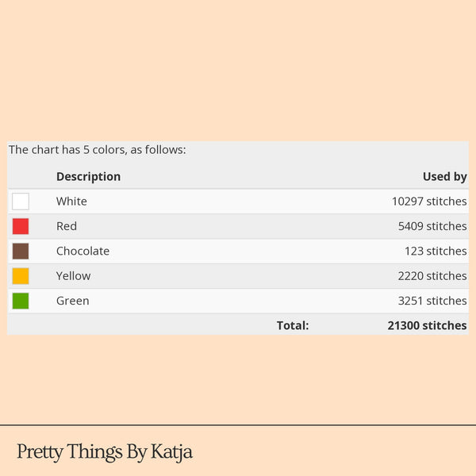Select the White row label
This screenshot has width=476, height=476.
(71, 202)
